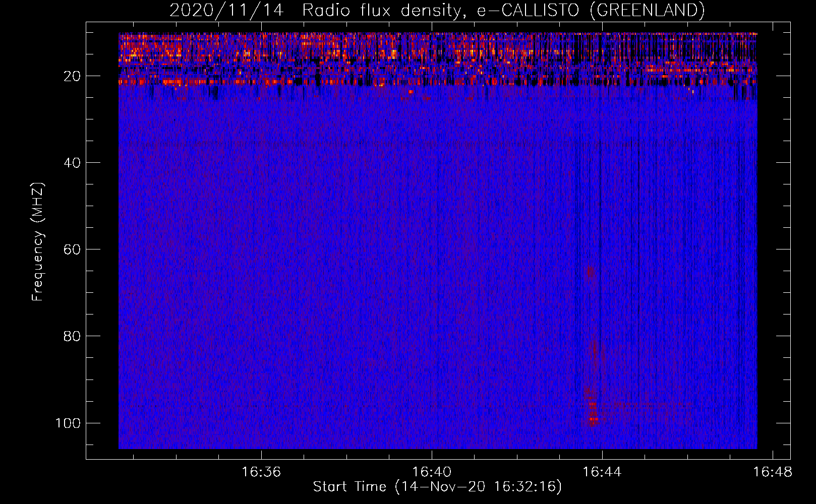Click the 60 MHz y-axis tick label
816x504 pixels.
tap(73, 249)
